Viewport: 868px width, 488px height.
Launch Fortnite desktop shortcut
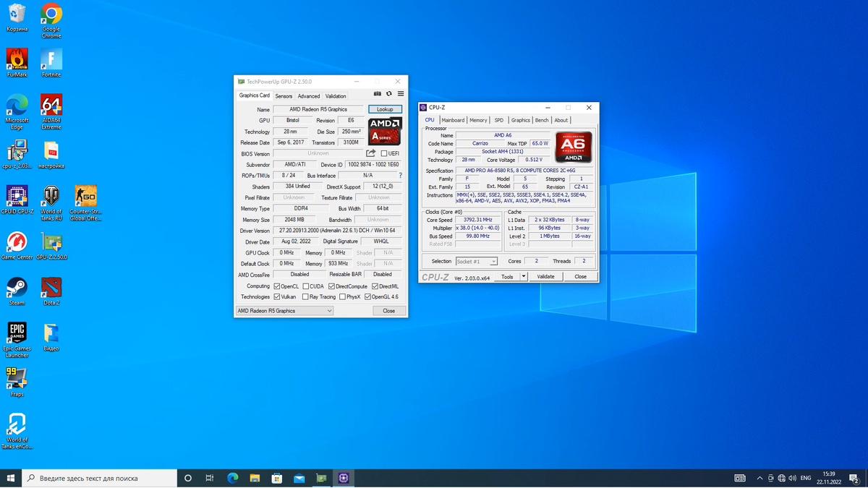coord(51,63)
